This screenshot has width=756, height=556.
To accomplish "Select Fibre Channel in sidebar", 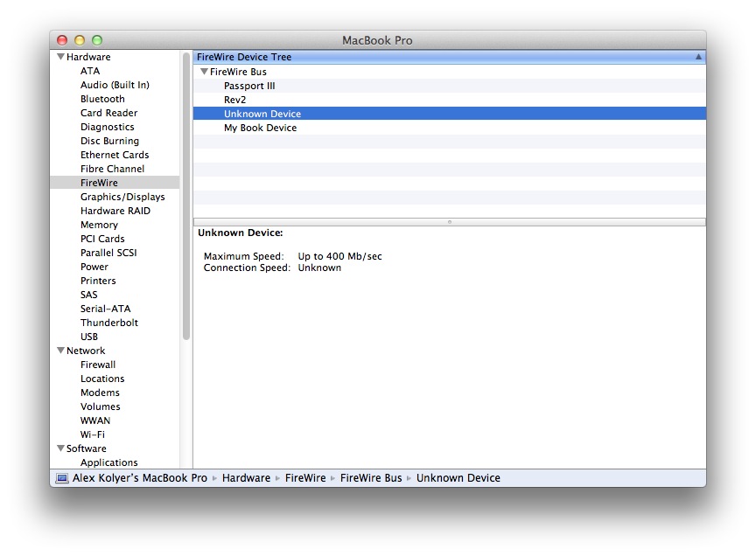I will click(x=112, y=169).
